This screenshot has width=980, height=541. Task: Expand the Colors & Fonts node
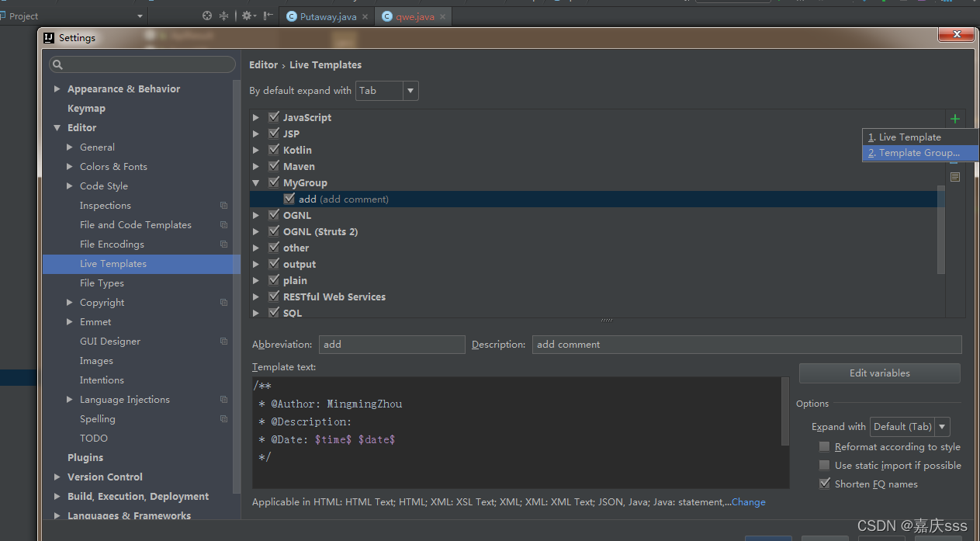point(70,167)
